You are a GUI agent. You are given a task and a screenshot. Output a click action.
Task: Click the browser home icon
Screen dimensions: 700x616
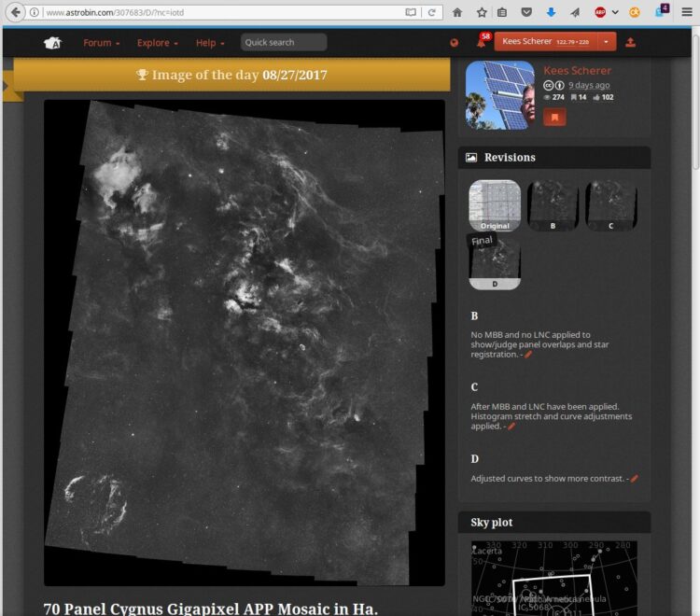pos(457,12)
